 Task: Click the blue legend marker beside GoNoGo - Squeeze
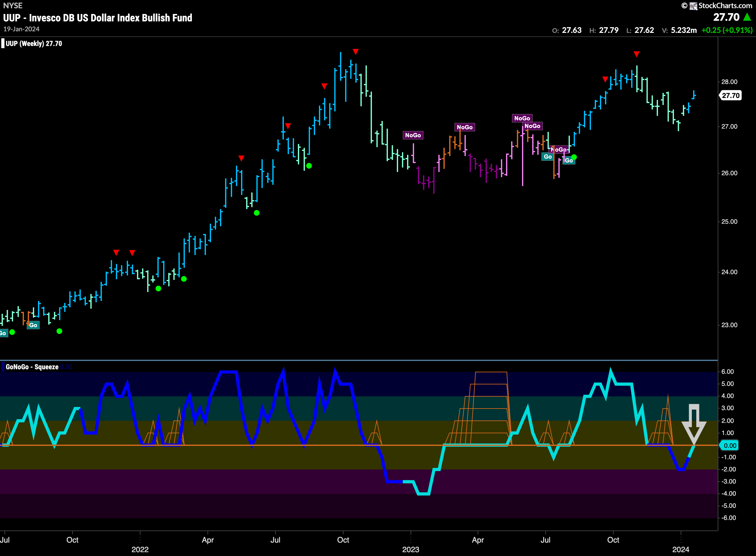3,366
